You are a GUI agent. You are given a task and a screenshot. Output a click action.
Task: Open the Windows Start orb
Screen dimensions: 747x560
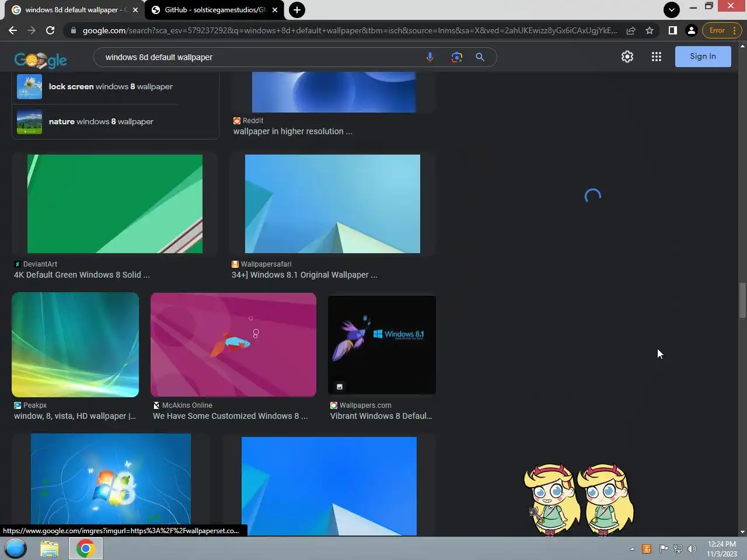[16, 548]
